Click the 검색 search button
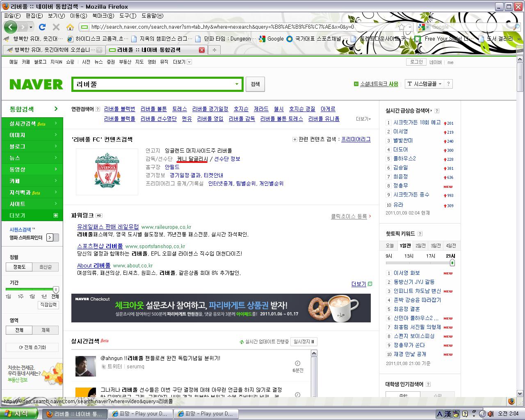 click(x=255, y=84)
